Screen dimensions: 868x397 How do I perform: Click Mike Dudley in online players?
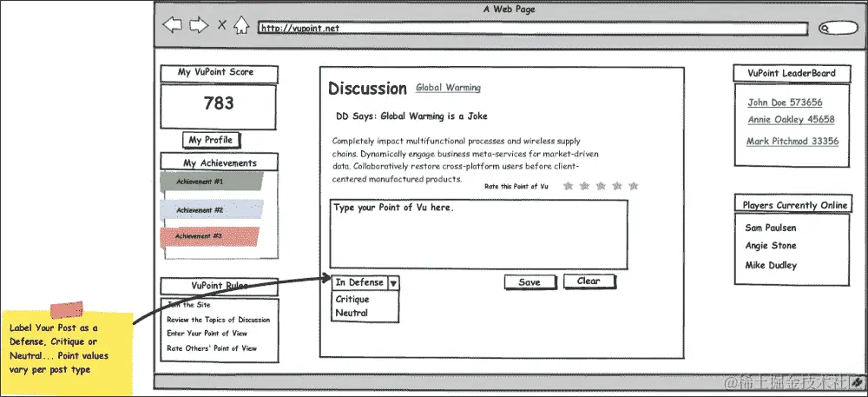tap(771, 265)
